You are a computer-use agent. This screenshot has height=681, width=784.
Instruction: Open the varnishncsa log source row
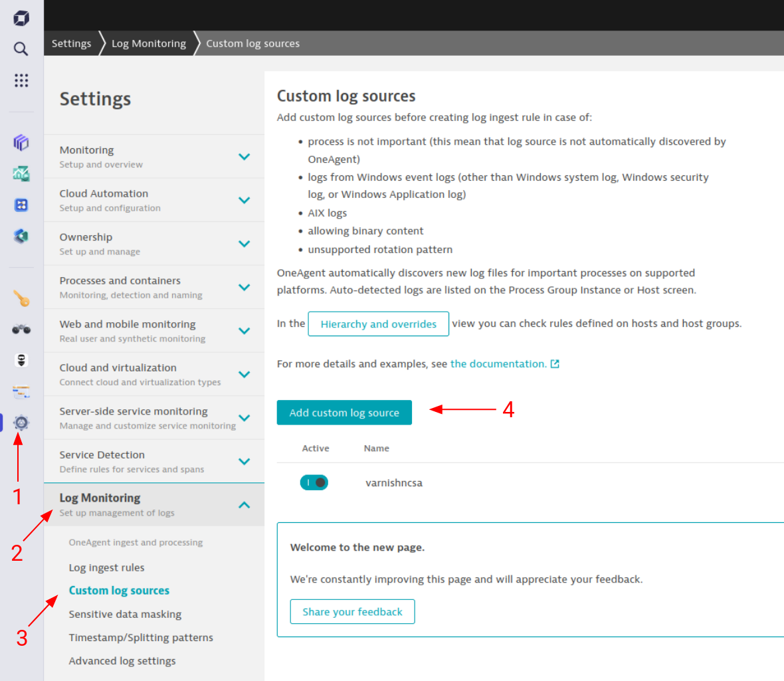[x=394, y=483]
